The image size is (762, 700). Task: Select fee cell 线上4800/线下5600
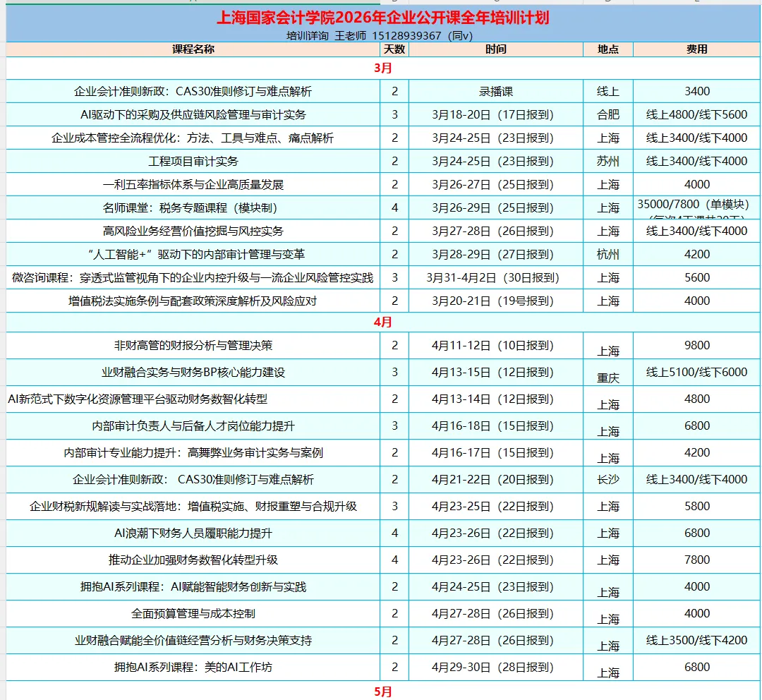697,115
